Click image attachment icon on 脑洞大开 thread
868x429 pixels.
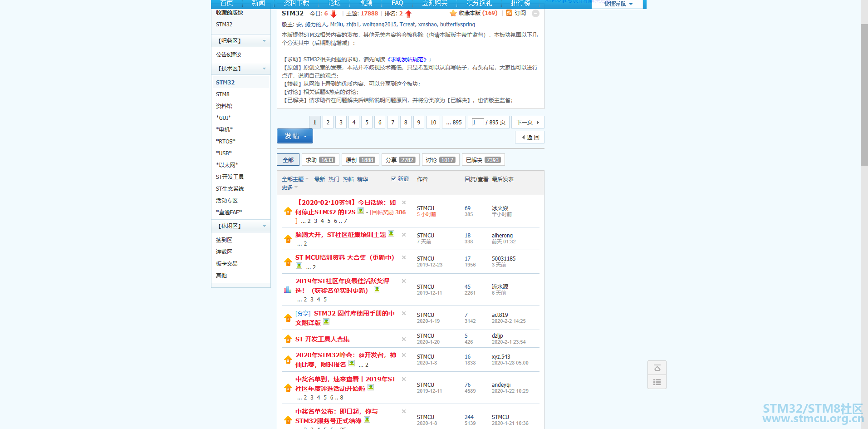[x=391, y=234]
